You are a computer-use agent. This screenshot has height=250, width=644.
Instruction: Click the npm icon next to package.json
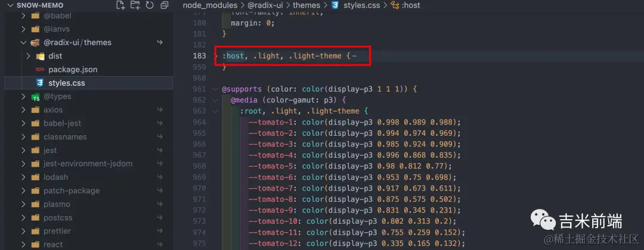click(40, 69)
